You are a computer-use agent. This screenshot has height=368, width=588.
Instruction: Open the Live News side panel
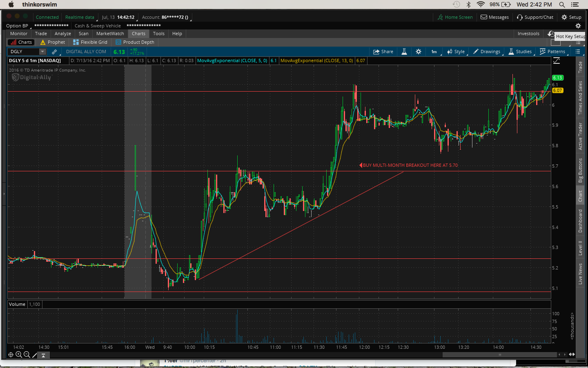pos(580,274)
